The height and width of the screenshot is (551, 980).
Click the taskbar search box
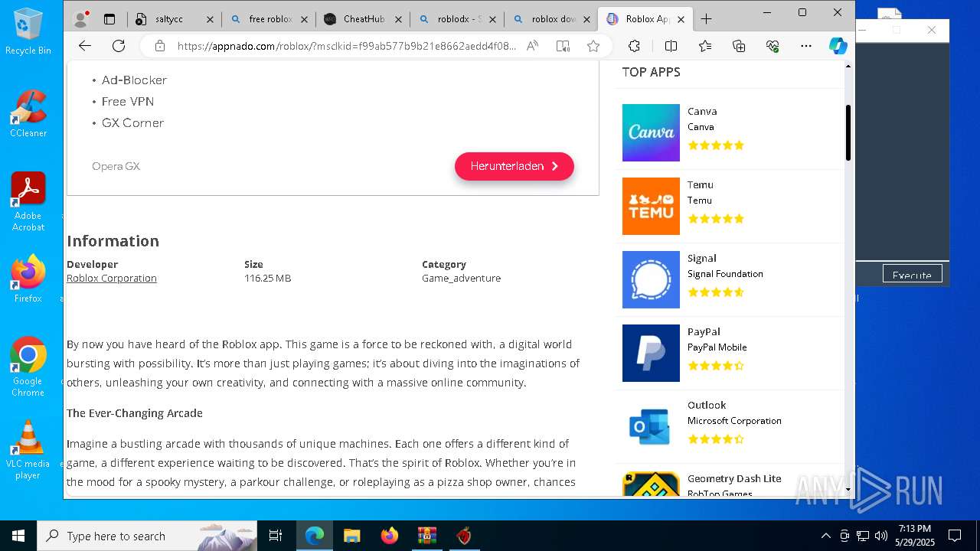(x=147, y=536)
